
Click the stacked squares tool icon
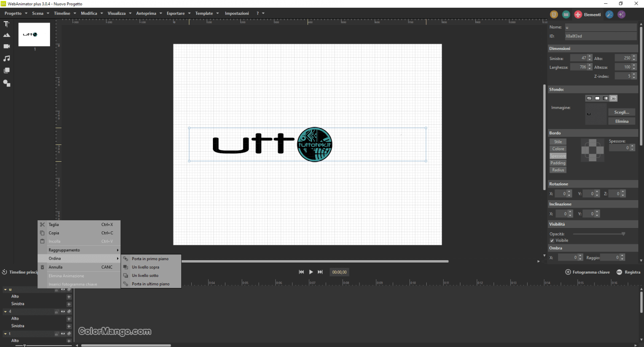tap(7, 71)
